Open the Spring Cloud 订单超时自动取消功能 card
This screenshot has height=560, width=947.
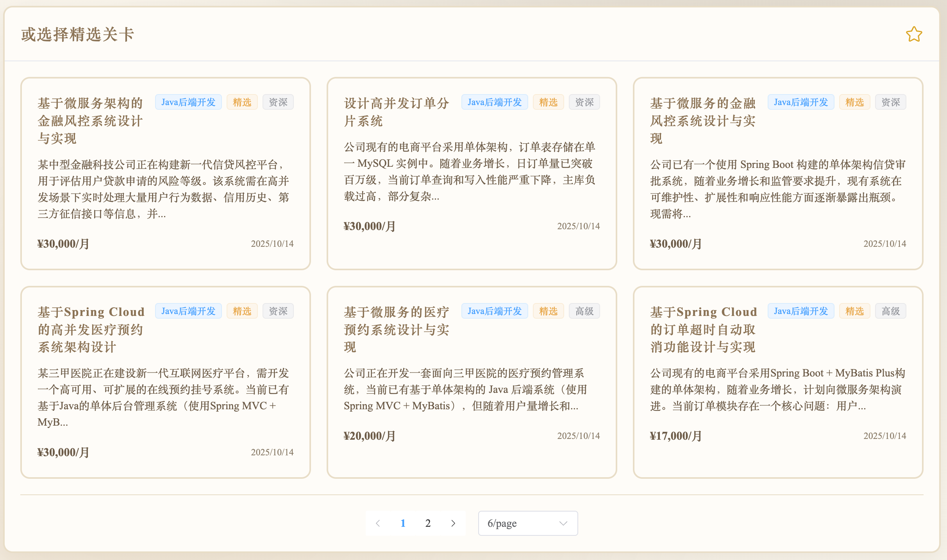pyautogui.click(x=703, y=330)
